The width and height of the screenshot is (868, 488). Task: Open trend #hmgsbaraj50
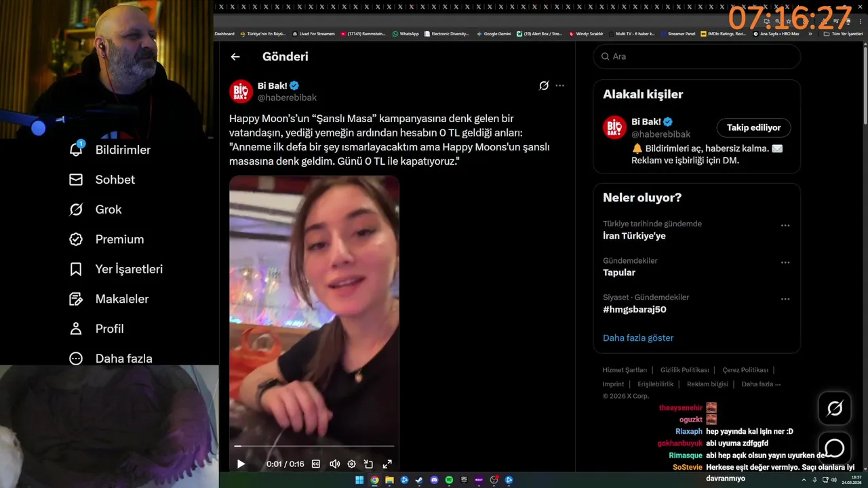(635, 309)
